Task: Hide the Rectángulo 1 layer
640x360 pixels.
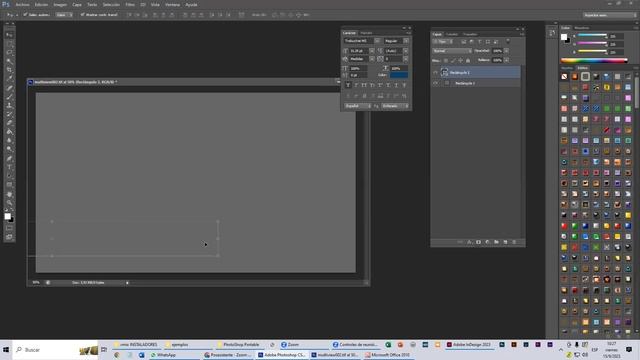Action: click(x=435, y=83)
